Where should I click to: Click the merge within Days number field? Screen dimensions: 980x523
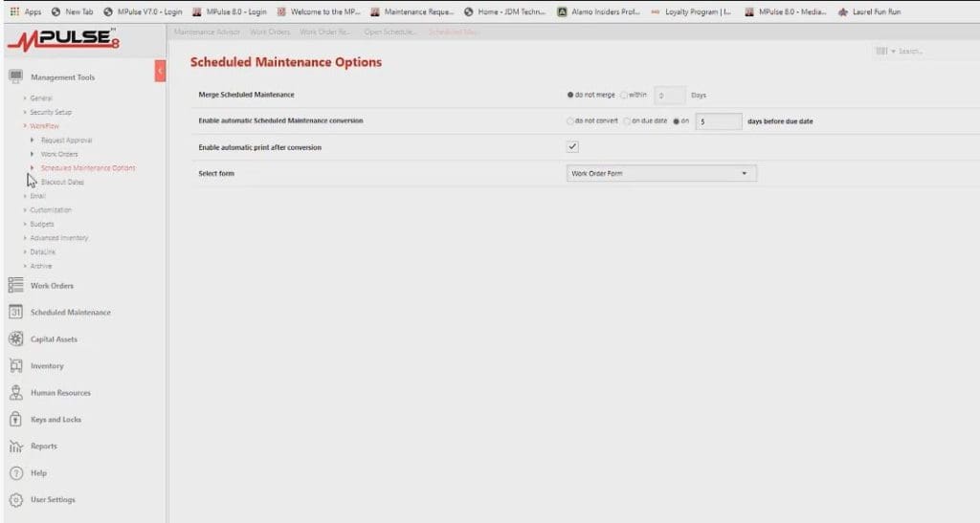click(669, 96)
